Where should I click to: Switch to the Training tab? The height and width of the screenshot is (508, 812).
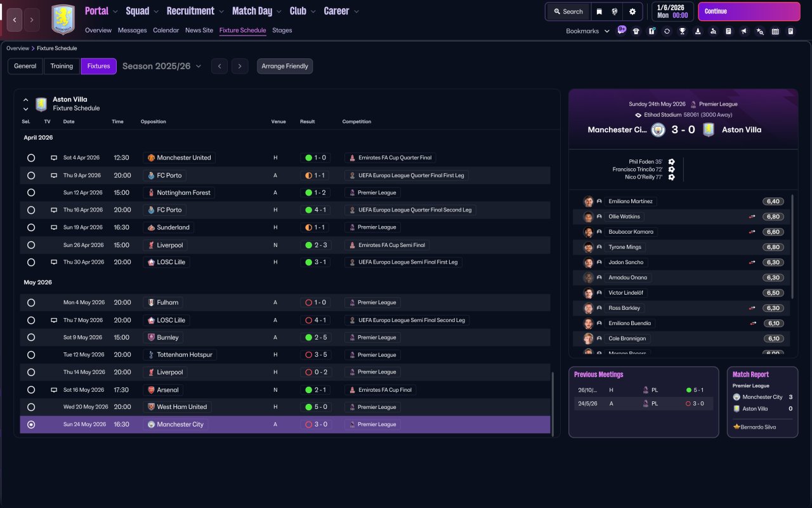click(62, 66)
